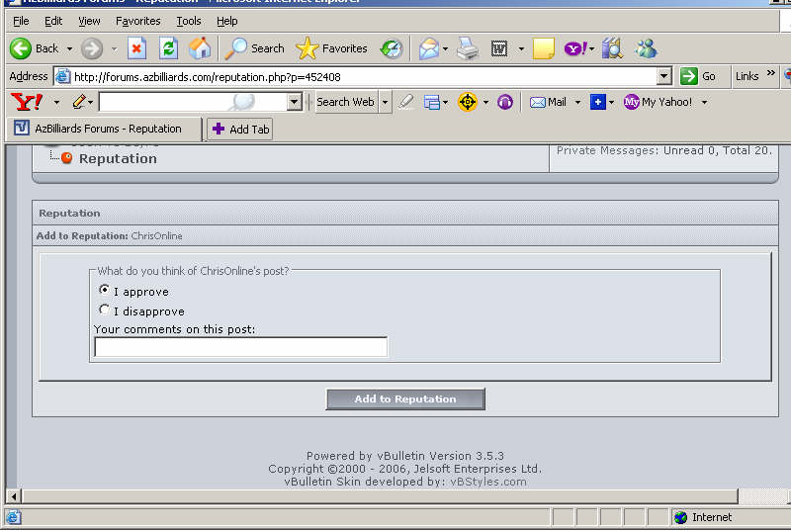Select the "I disapprove" radio button
The height and width of the screenshot is (532, 791).
(105, 310)
